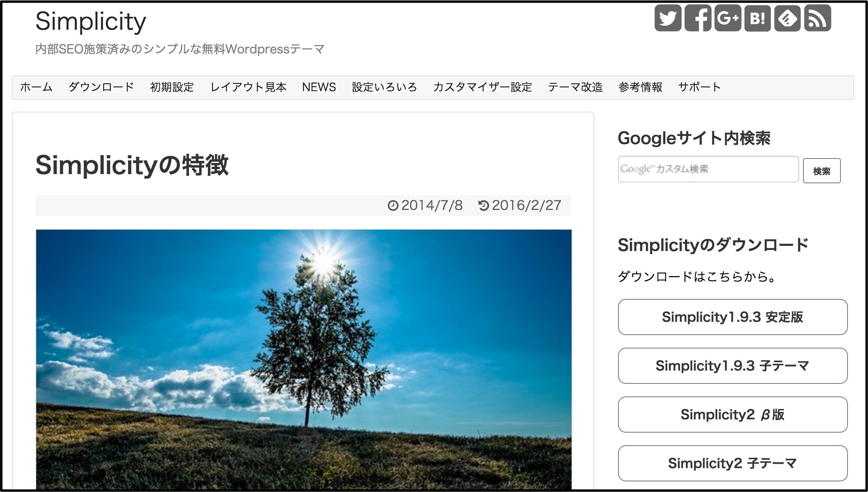The width and height of the screenshot is (868, 492).
Task: Open the カスタマイザー設定 menu item
Action: coord(483,87)
